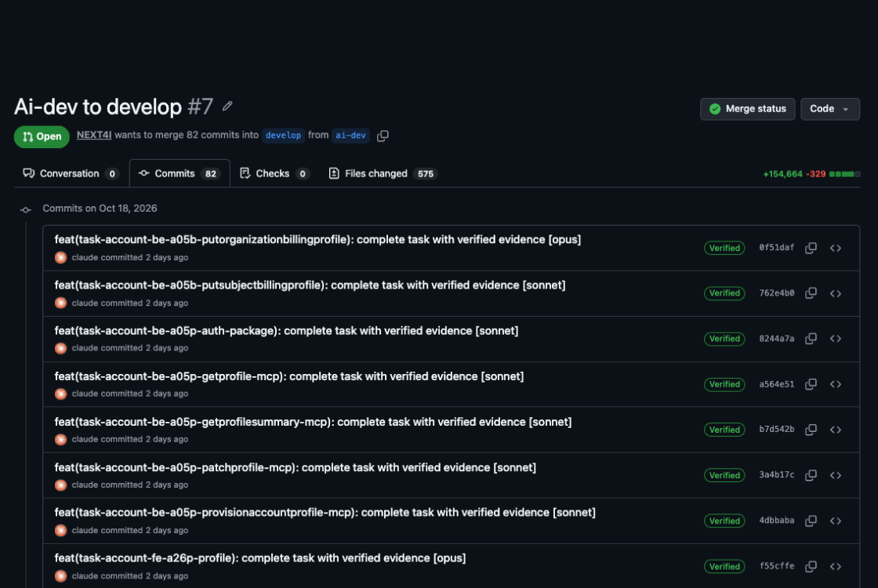Click the +154,664 -329 diffstat indicator

point(811,174)
